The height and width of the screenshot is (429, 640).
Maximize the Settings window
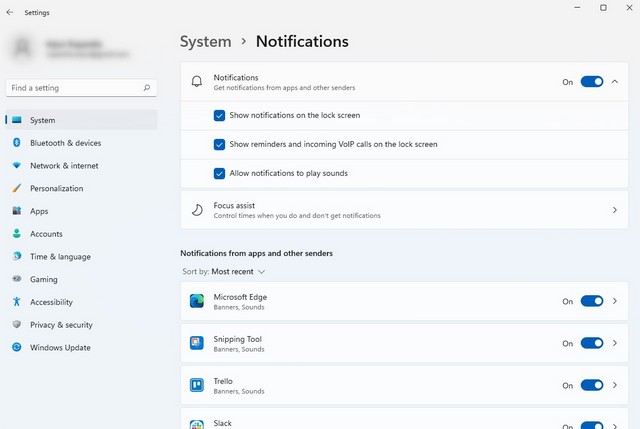point(603,7)
